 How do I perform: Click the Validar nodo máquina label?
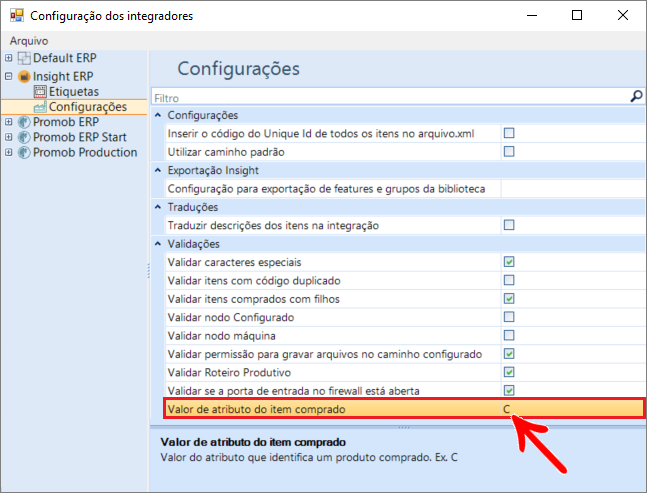pos(221,336)
